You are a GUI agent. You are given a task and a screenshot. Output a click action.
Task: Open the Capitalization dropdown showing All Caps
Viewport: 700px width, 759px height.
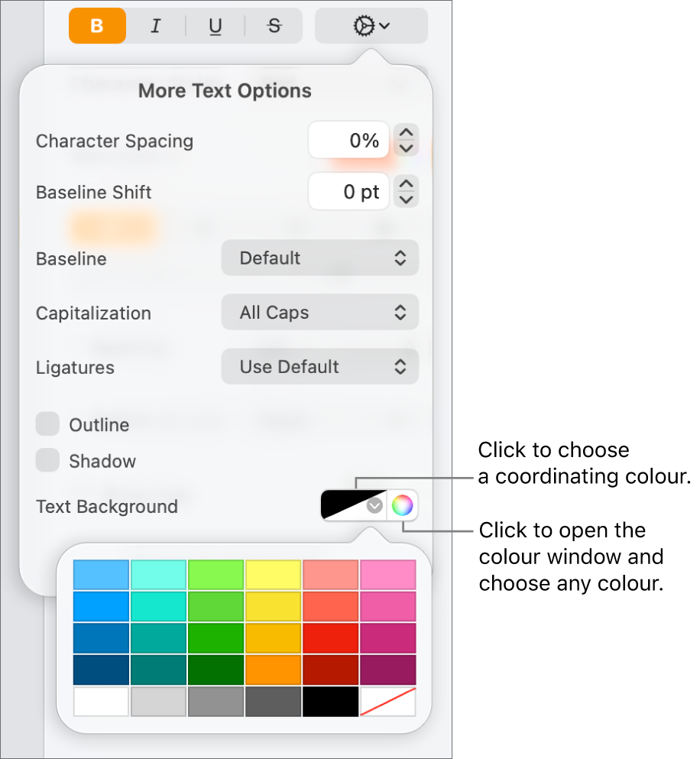pyautogui.click(x=319, y=312)
